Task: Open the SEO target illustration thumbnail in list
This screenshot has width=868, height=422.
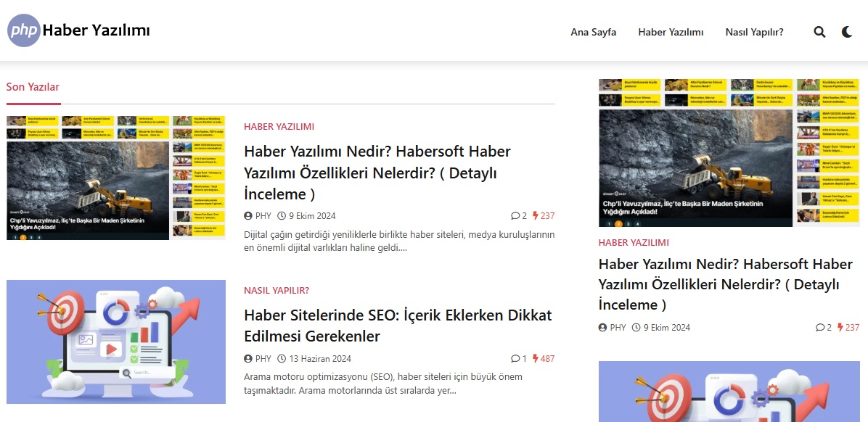Action: (115, 342)
